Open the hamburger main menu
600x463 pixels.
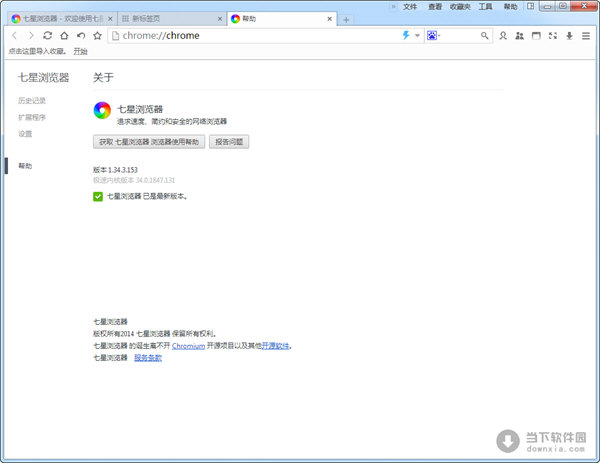tap(586, 36)
